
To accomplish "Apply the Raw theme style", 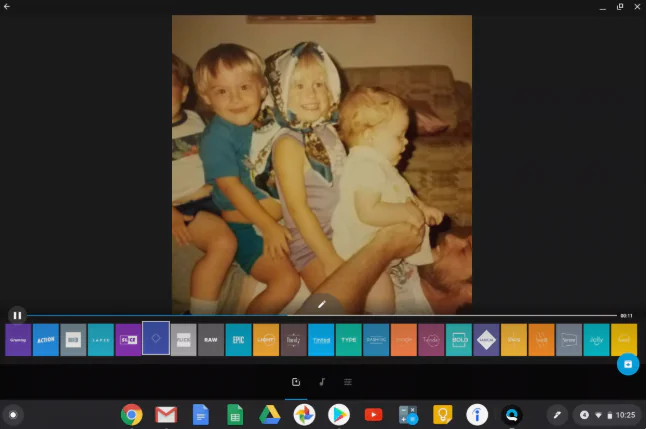I will pos(211,340).
